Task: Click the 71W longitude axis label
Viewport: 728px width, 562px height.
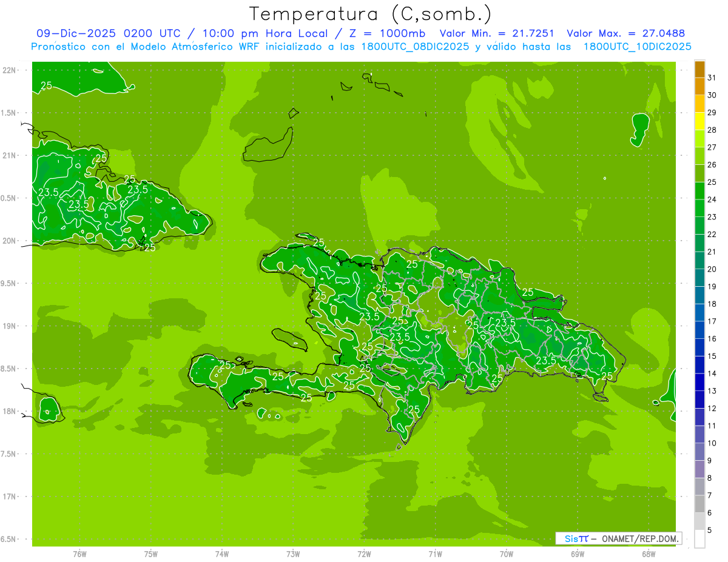Action: point(435,554)
